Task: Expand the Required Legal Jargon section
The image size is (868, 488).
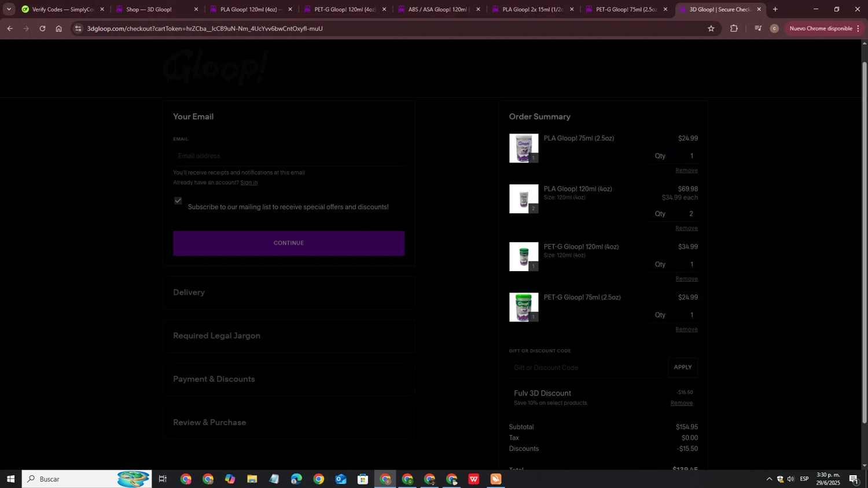Action: [289, 336]
